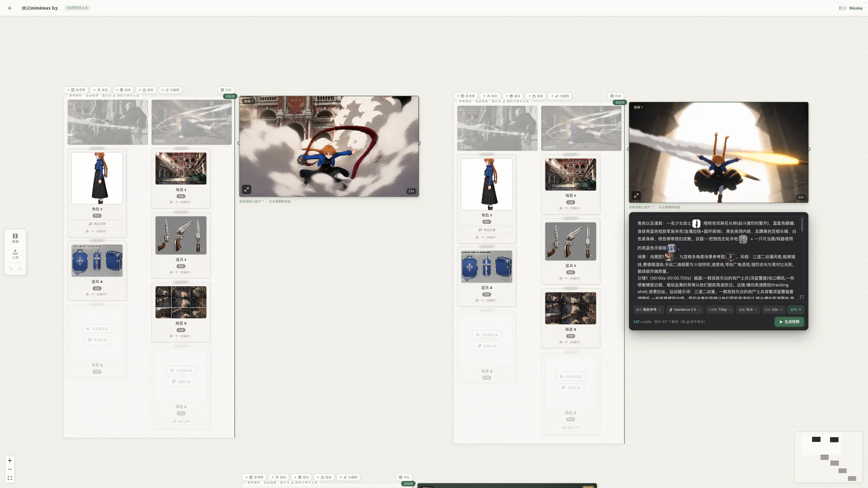
Task: Select the 道具 2 suitcase image, right board
Action: pyautogui.click(x=487, y=267)
